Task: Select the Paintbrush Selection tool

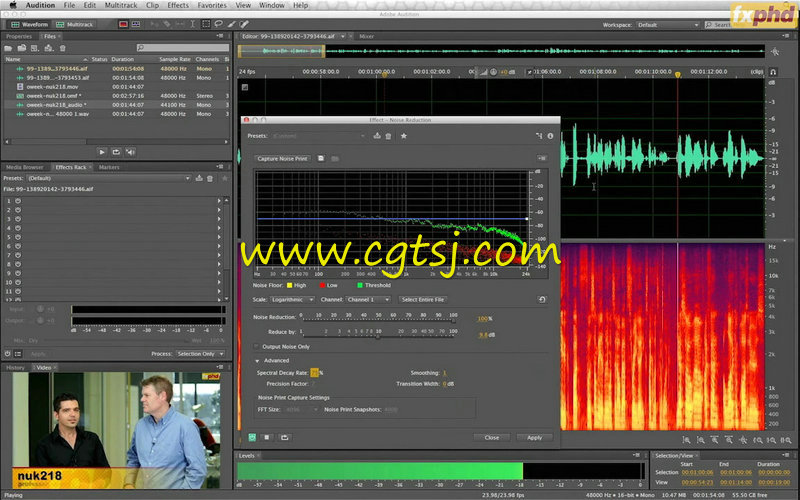Action: (232, 24)
